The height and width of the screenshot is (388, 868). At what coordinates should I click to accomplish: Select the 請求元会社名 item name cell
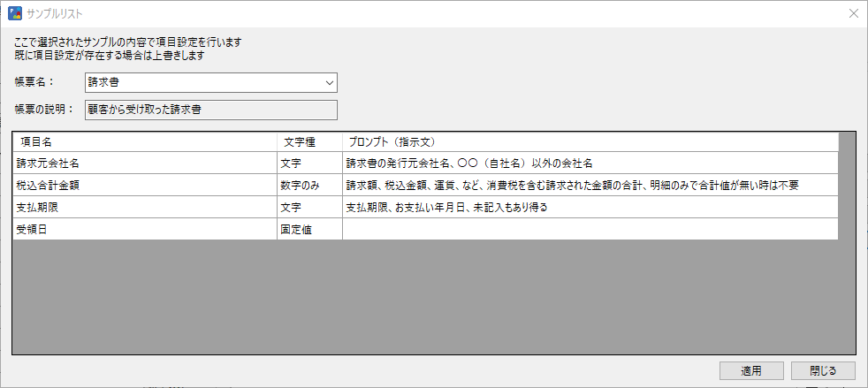coord(145,164)
